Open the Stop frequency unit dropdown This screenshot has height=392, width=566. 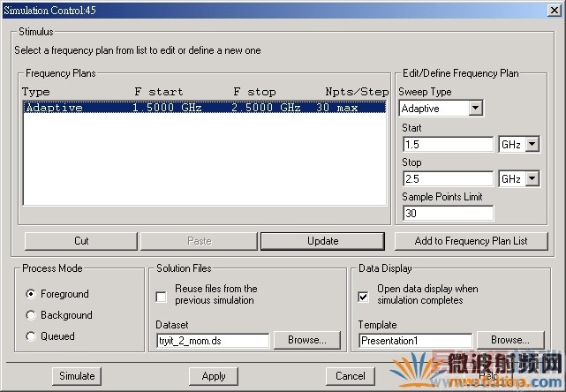click(x=532, y=178)
